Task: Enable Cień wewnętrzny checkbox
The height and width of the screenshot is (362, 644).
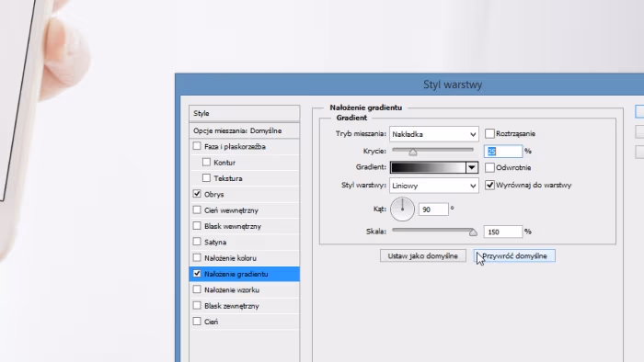Action: (x=197, y=209)
